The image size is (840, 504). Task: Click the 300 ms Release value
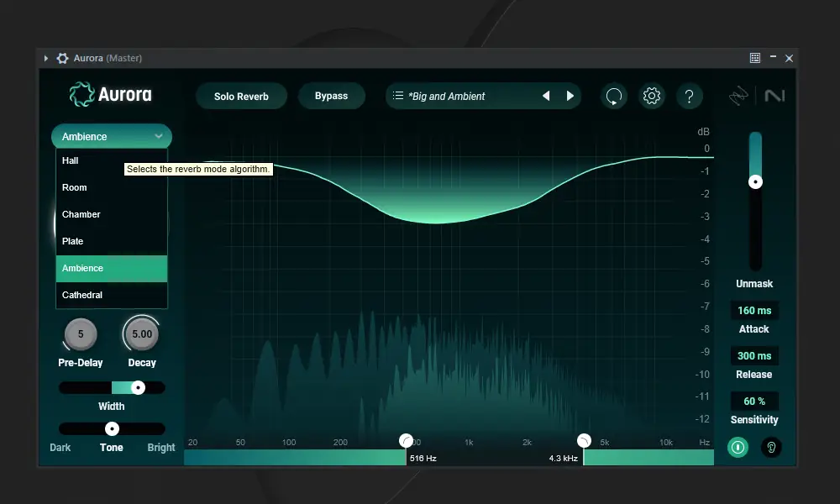[x=754, y=356]
